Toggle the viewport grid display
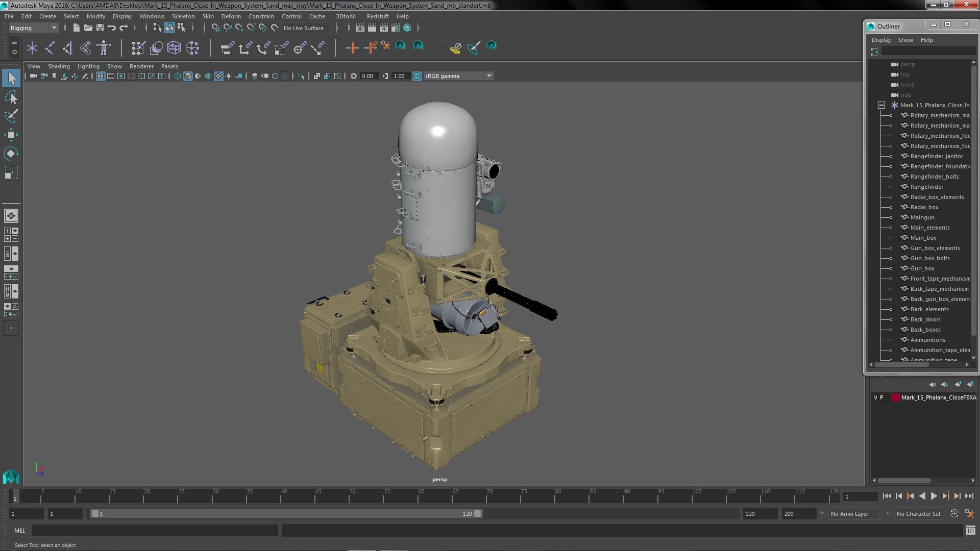Viewport: 980px width, 551px height. pos(101,76)
